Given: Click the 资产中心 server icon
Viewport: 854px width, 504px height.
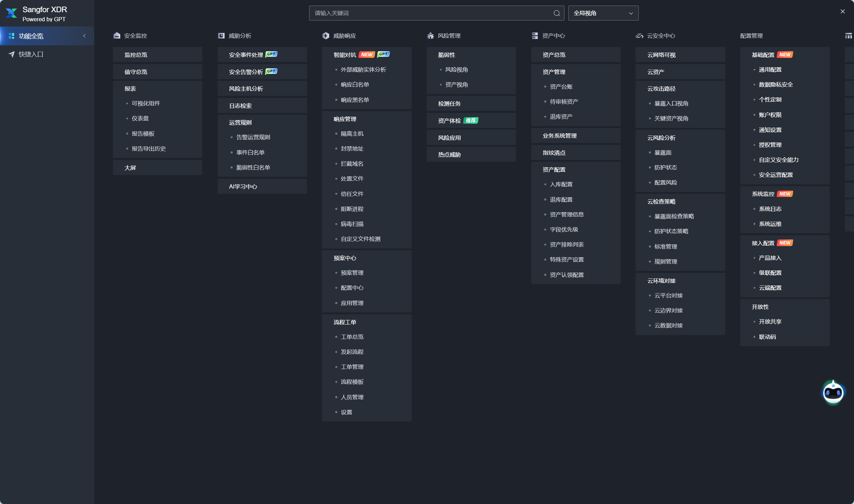Looking at the screenshot, I should point(535,36).
